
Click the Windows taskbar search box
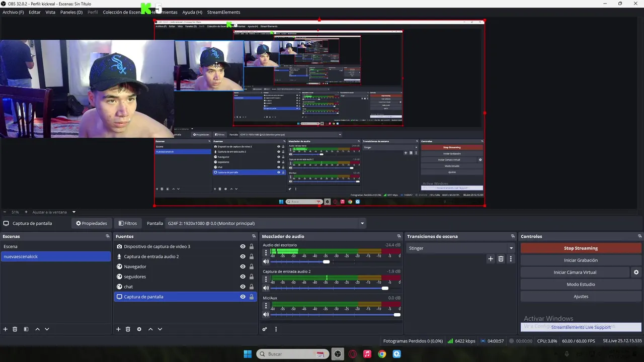292,354
